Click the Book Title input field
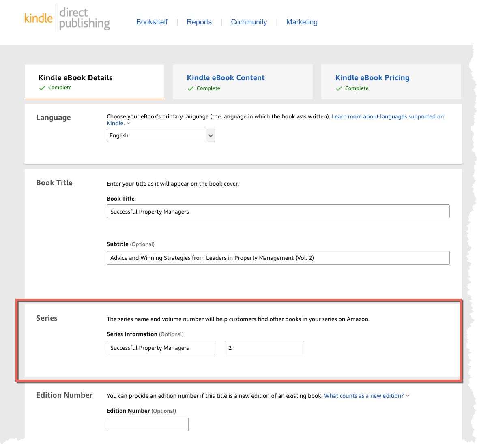 coord(278,211)
